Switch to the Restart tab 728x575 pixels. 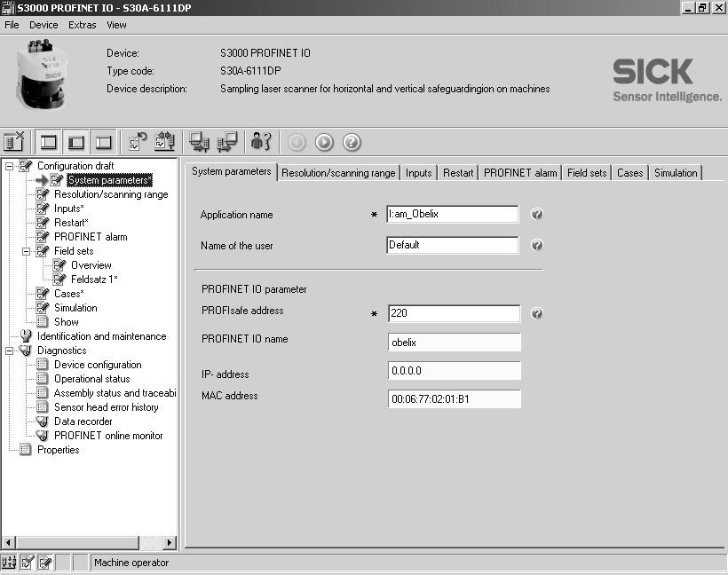pos(458,173)
